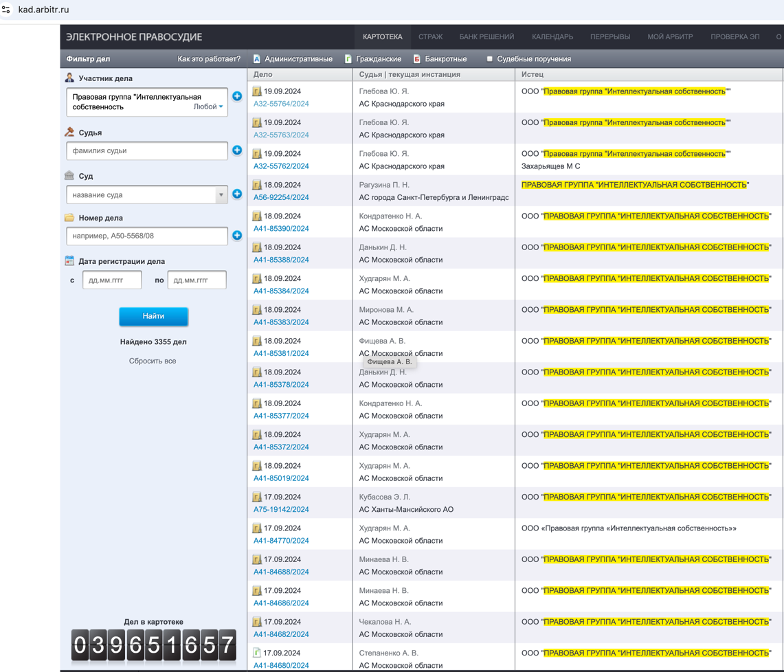Click the Электронное правосудие site title
Image resolution: width=784 pixels, height=672 pixels.
[x=134, y=37]
